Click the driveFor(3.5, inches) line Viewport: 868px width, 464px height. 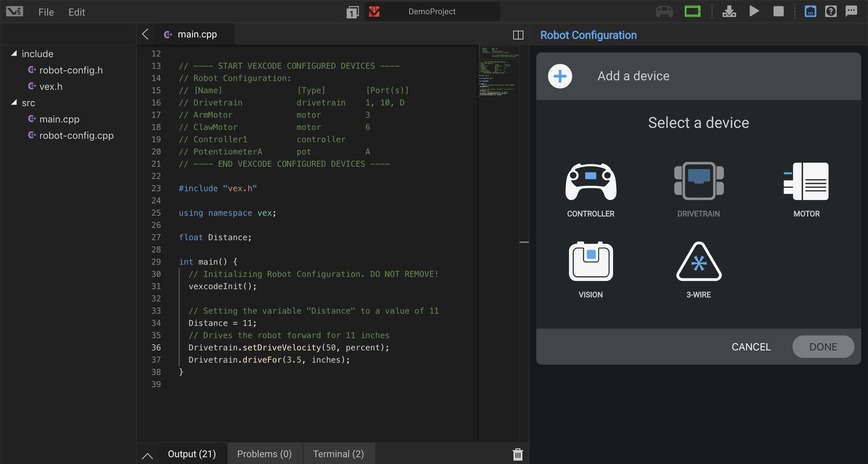pyautogui.click(x=269, y=360)
